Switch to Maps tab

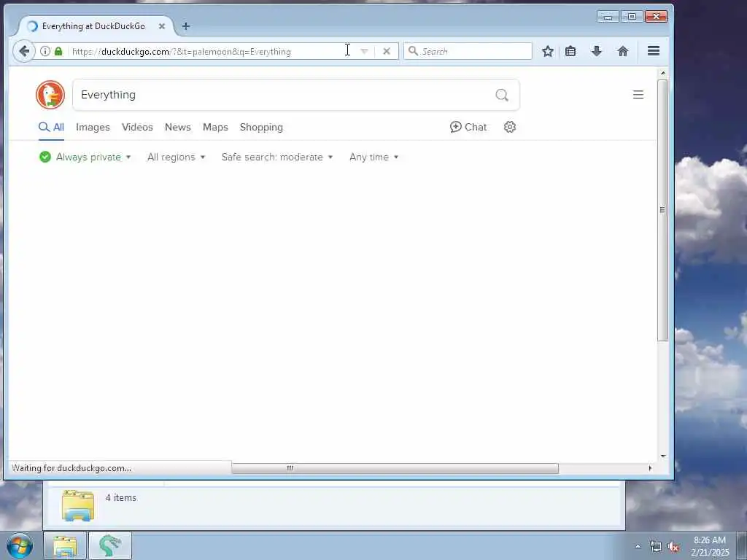215,127
